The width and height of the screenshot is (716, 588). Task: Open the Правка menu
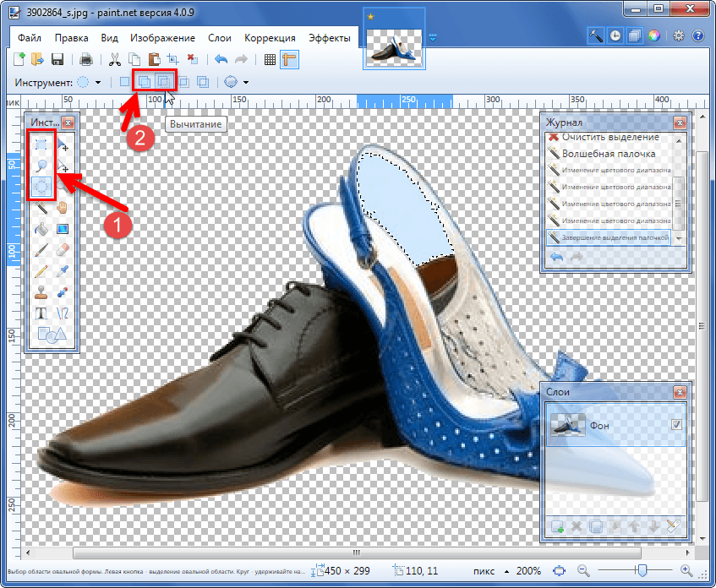click(71, 38)
